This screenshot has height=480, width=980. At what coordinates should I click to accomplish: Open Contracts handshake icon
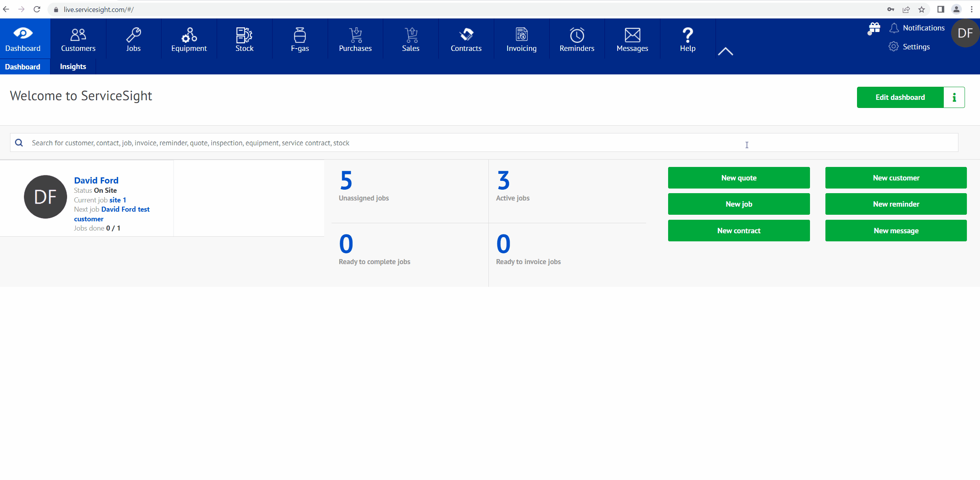point(466,34)
